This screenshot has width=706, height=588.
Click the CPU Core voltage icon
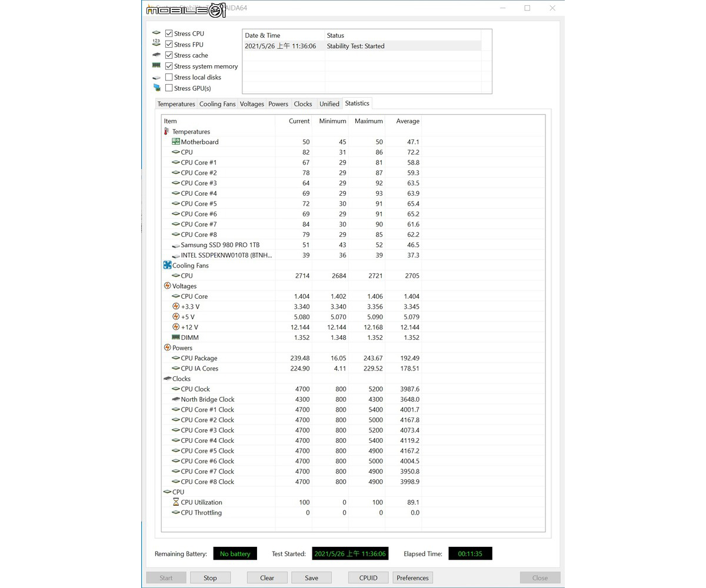point(175,296)
